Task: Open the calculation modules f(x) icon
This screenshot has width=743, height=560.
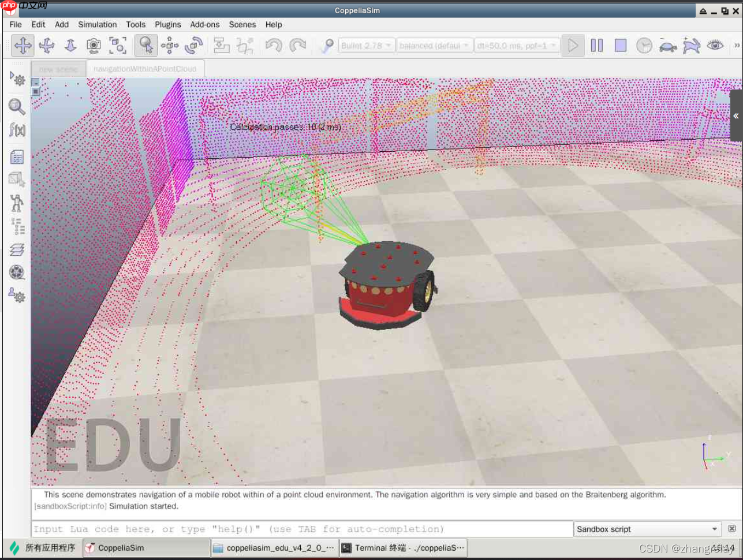Action: tap(17, 130)
